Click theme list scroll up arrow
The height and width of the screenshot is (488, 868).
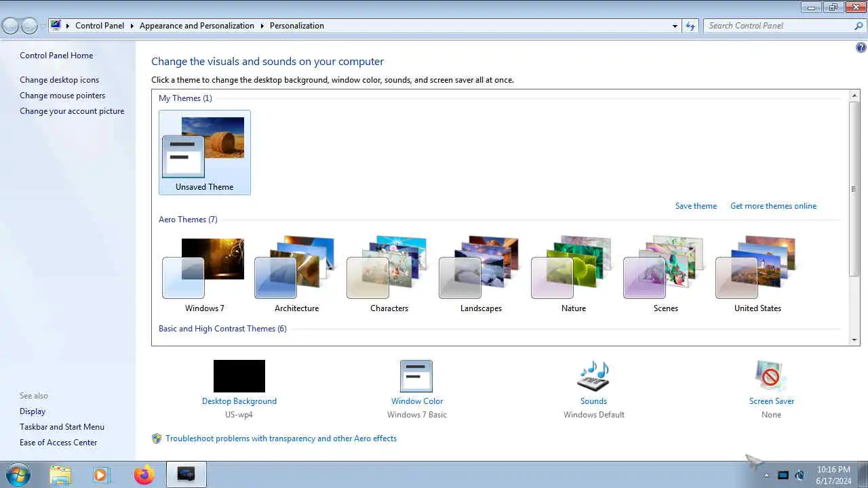pyautogui.click(x=854, y=96)
